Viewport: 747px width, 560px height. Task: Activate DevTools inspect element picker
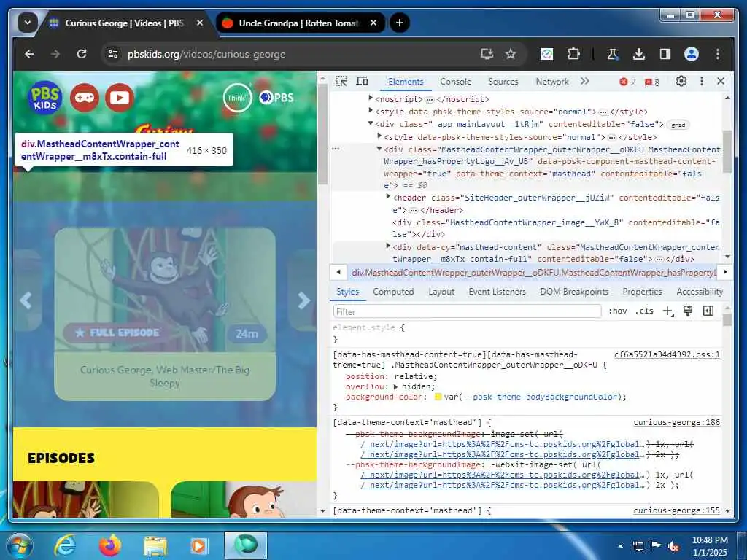coord(341,82)
